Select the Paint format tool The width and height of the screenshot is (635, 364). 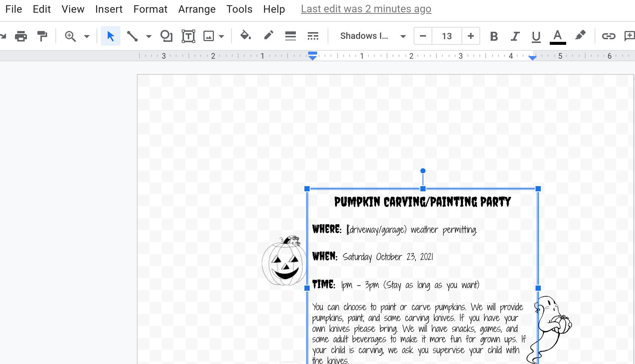[42, 36]
